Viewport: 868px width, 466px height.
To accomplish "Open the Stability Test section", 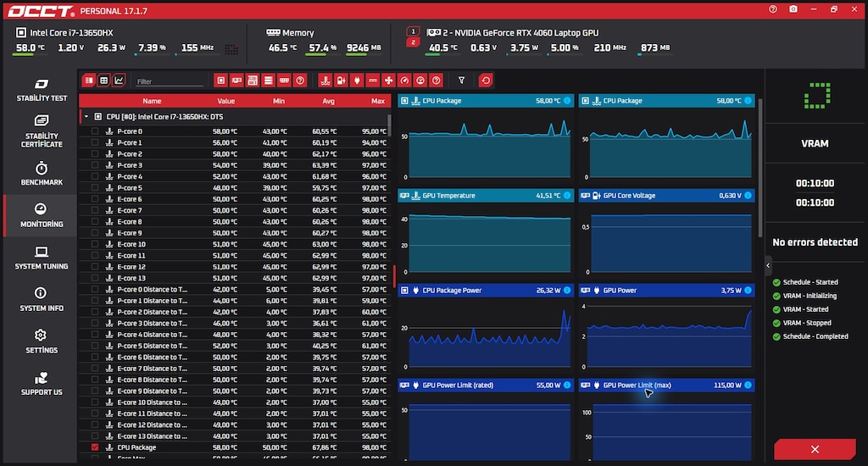I will coord(42,90).
